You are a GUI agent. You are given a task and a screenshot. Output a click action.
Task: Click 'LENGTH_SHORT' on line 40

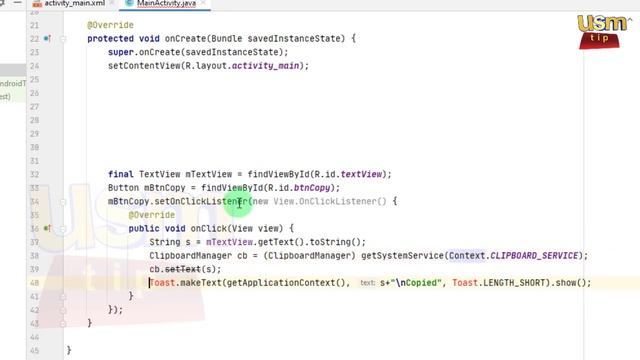click(x=514, y=282)
